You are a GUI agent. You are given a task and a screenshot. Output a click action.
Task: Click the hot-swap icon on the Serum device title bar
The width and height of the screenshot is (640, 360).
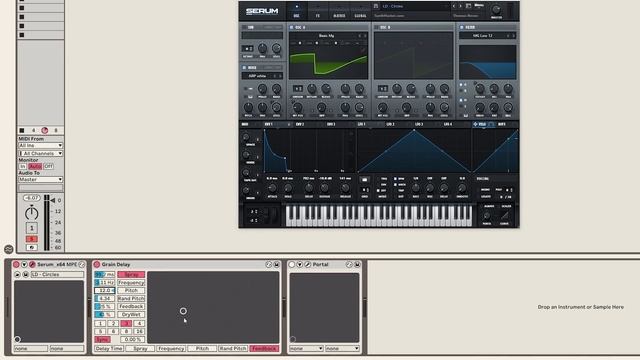82,264
